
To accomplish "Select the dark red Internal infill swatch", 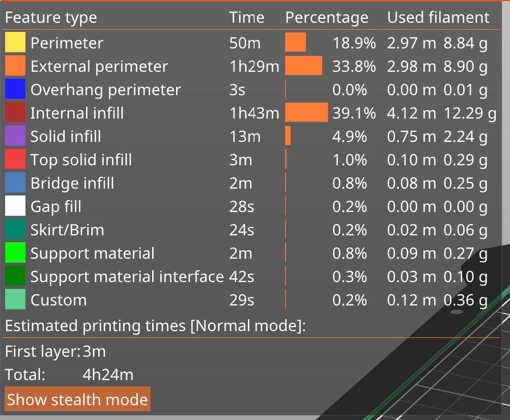I will pos(15,112).
